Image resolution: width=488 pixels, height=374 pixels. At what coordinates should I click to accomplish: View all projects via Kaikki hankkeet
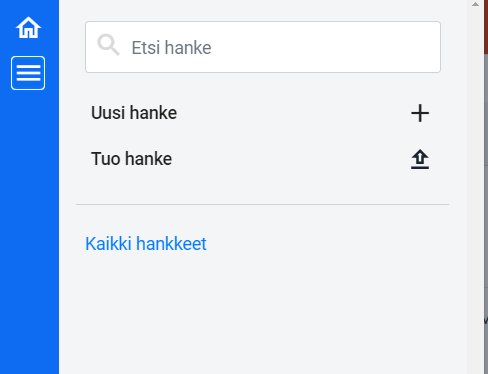pos(146,244)
